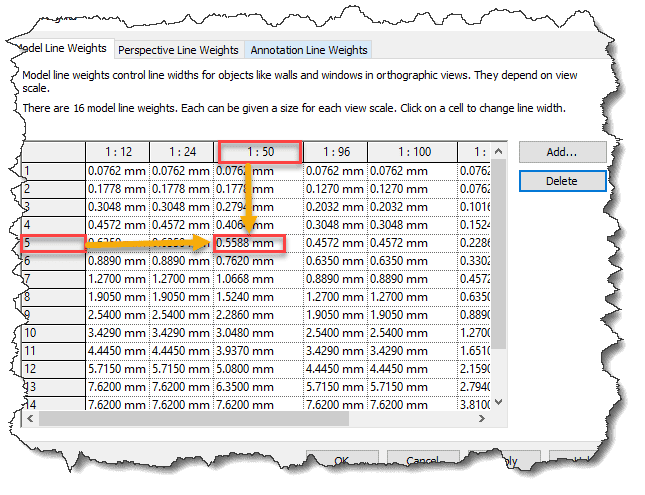
Task: Select row header 6
Action: point(53,261)
